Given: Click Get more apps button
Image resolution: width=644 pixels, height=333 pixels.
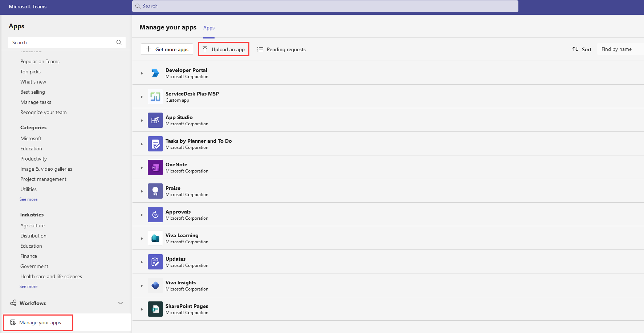Looking at the screenshot, I should click(167, 49).
